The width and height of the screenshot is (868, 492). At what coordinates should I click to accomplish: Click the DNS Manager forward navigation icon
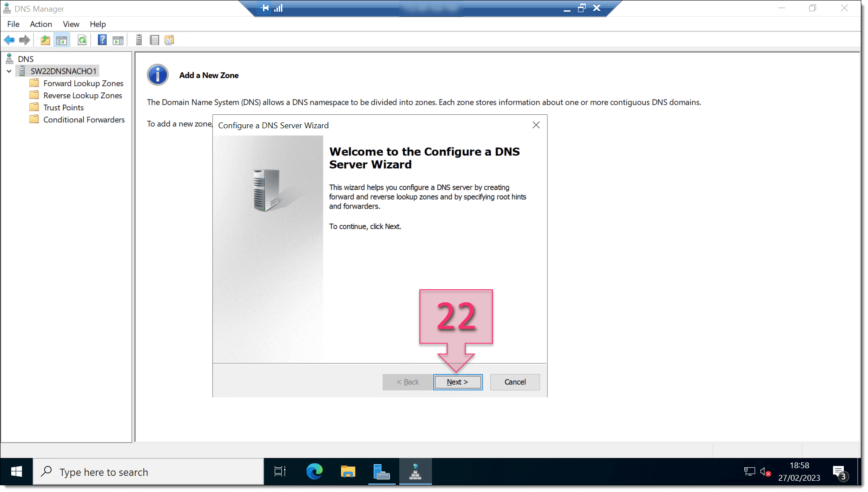pos(25,40)
